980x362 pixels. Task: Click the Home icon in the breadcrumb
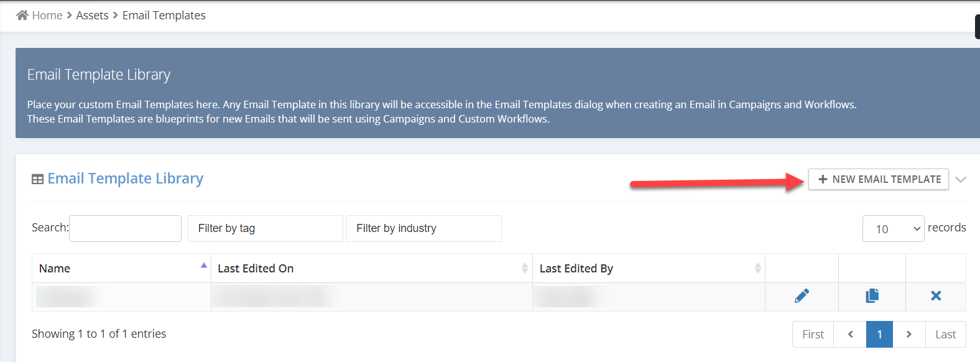[x=22, y=15]
